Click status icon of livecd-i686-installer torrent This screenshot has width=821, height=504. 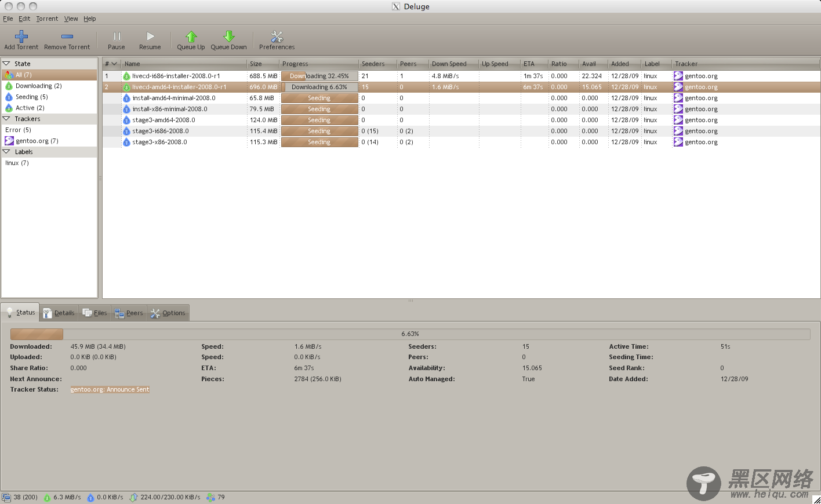pos(126,76)
